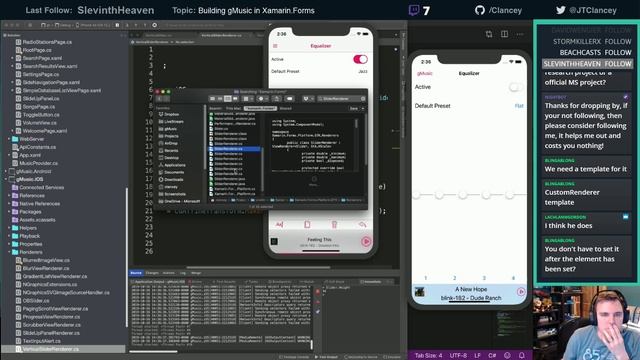Switch Finder to icon view

point(213,99)
